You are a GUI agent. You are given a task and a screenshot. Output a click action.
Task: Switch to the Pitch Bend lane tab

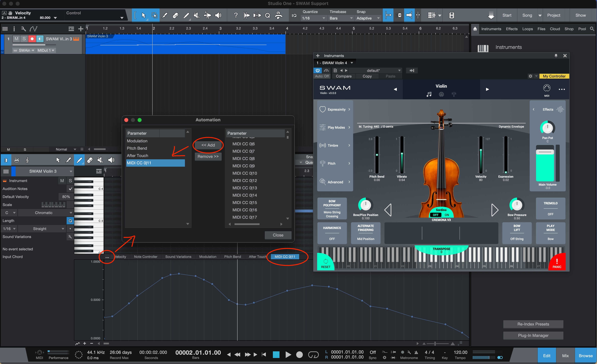[x=232, y=257]
